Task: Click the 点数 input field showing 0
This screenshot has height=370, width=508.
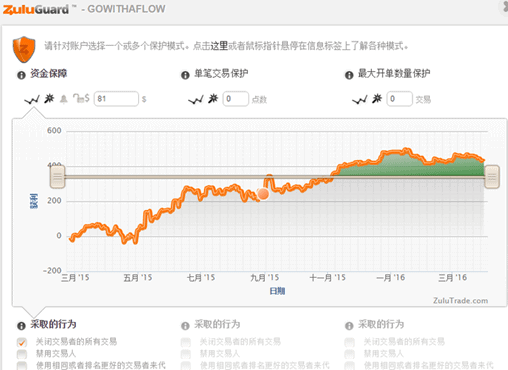Action: click(236, 99)
